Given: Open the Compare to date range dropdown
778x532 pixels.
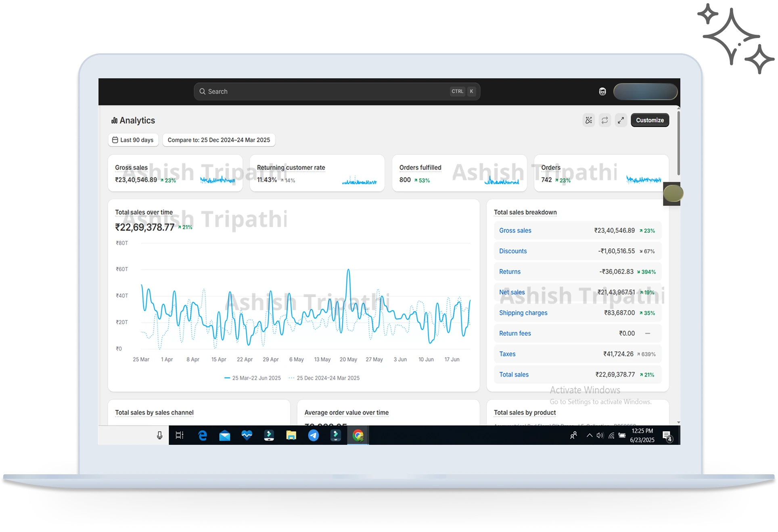Looking at the screenshot, I should (x=219, y=140).
